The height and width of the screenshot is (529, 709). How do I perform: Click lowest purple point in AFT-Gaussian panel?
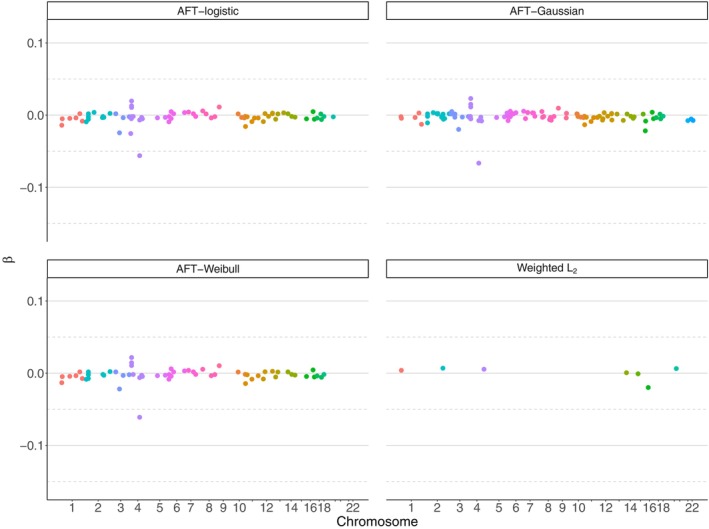click(x=479, y=163)
